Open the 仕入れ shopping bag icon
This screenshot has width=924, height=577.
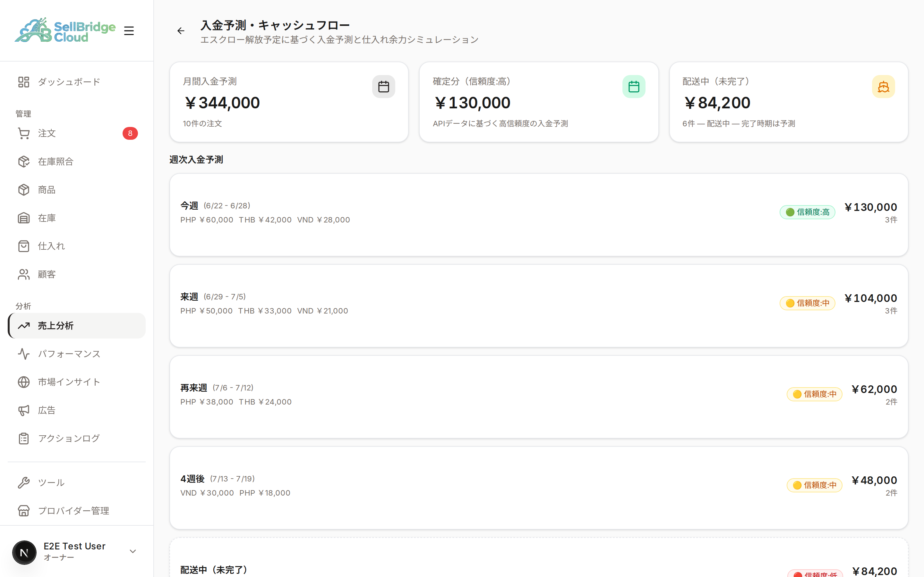(24, 246)
